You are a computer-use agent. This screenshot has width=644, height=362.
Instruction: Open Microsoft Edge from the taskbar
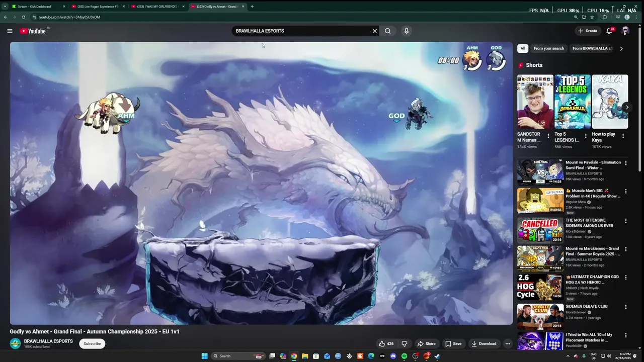[x=371, y=356]
